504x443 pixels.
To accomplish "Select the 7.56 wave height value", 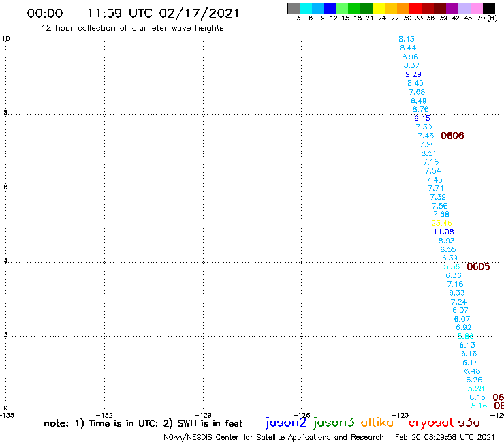I will [439, 206].
